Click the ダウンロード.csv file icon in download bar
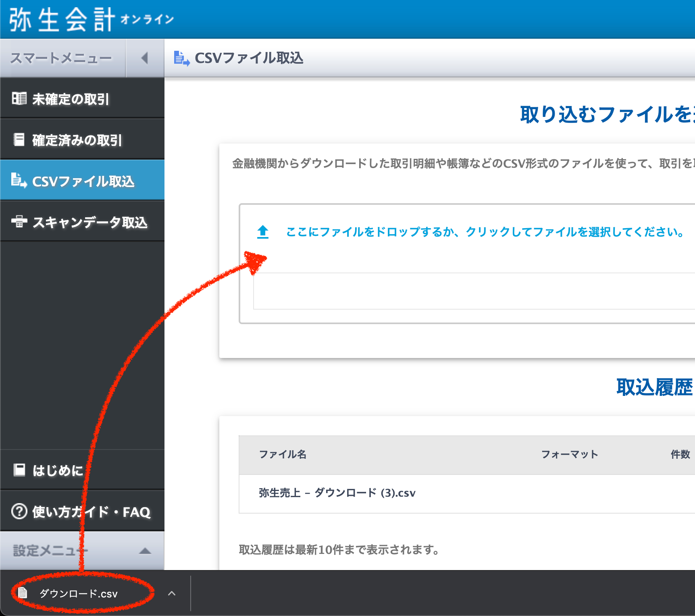The image size is (695, 616). click(x=23, y=593)
